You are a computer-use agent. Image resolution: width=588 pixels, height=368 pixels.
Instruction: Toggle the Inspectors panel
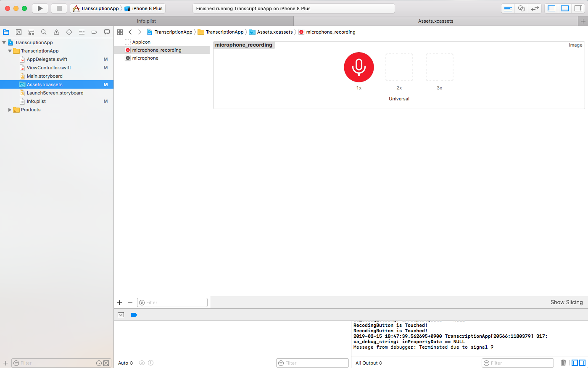578,8
